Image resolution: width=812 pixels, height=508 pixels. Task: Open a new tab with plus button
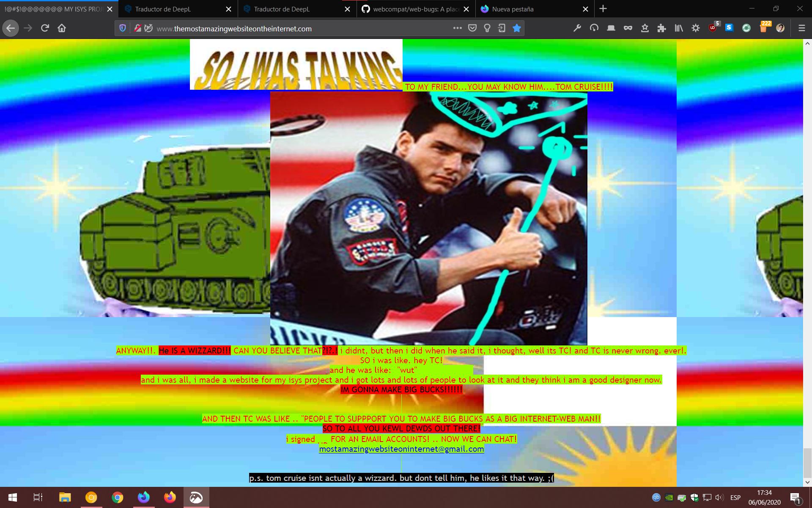click(x=603, y=9)
